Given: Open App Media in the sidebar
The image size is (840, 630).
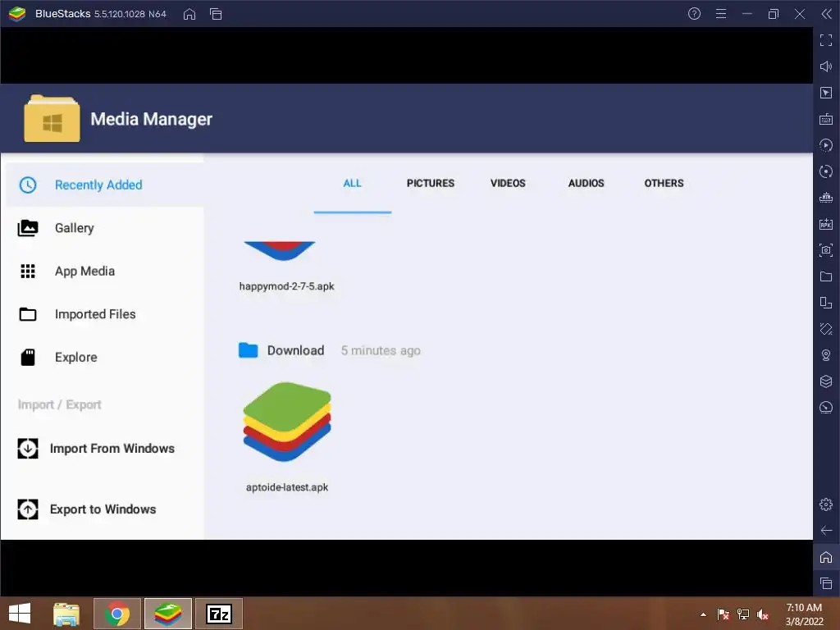Looking at the screenshot, I should point(104,271).
